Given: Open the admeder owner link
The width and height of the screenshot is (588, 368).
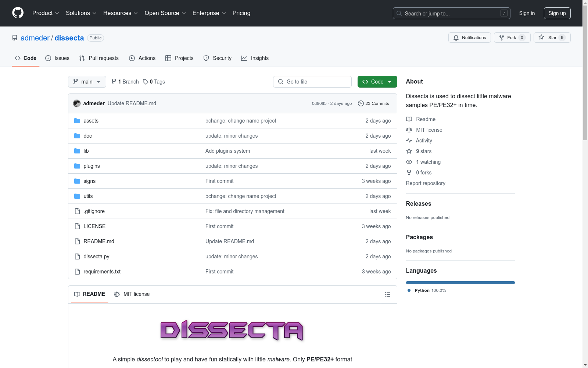Looking at the screenshot, I should tap(35, 38).
